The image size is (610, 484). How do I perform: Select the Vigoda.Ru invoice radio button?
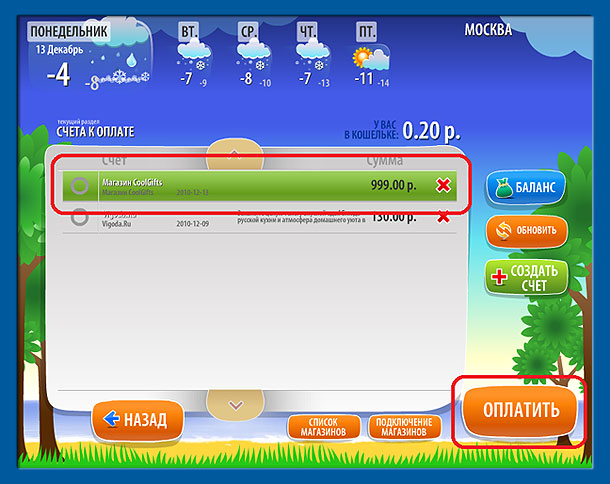coord(80,216)
